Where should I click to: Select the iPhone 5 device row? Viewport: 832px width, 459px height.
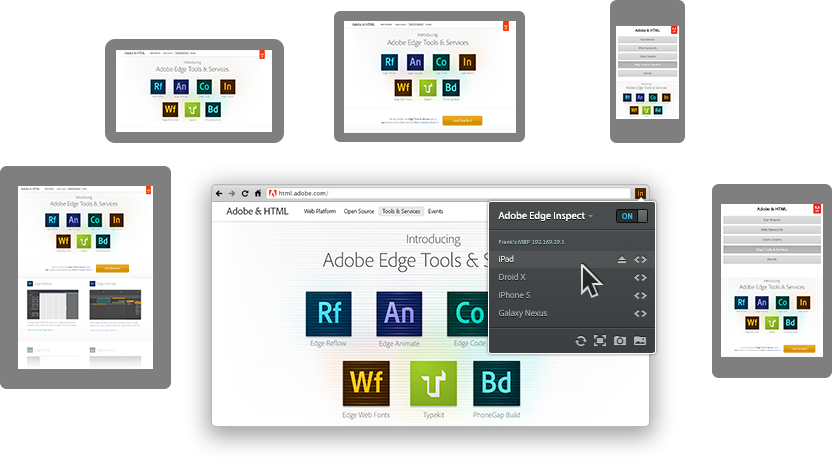tap(571, 295)
